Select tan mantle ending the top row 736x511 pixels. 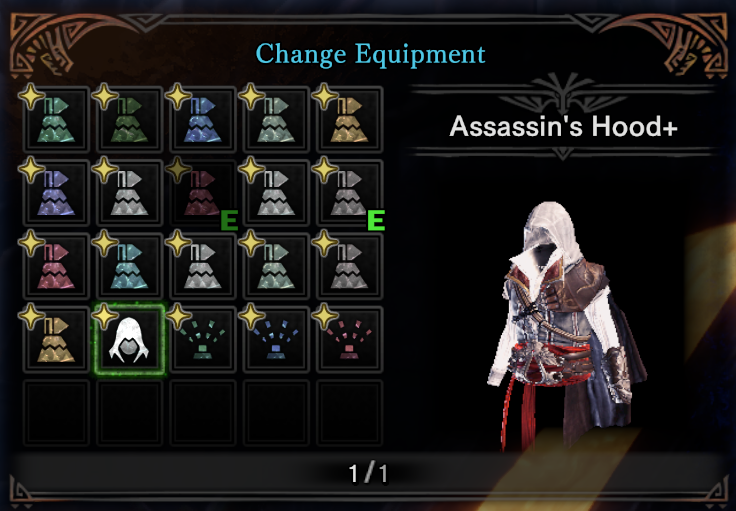click(349, 120)
